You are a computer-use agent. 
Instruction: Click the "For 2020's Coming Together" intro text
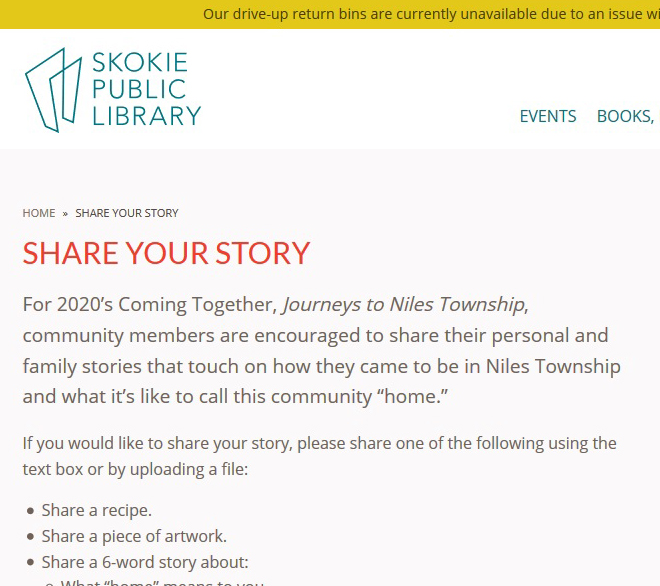[x=150, y=304]
